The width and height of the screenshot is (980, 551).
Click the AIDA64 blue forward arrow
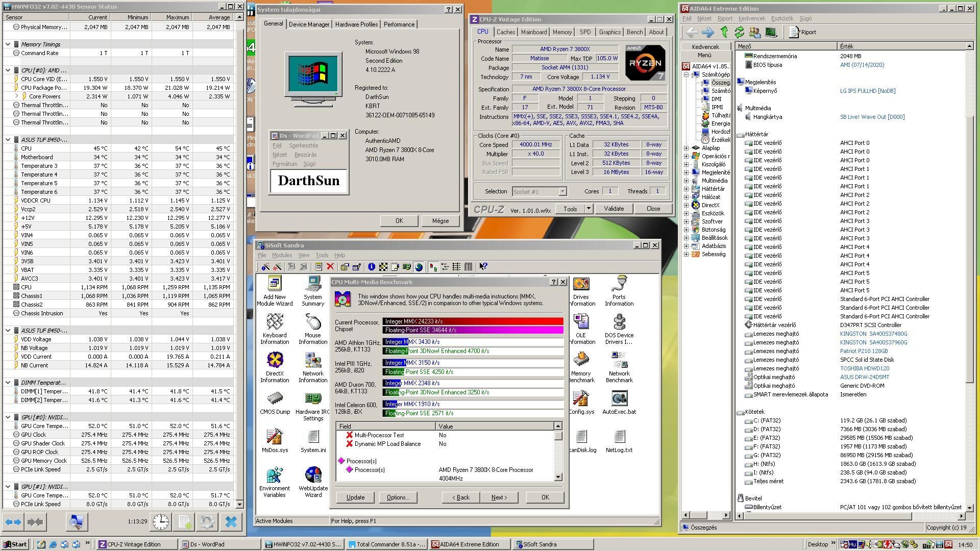point(707,32)
